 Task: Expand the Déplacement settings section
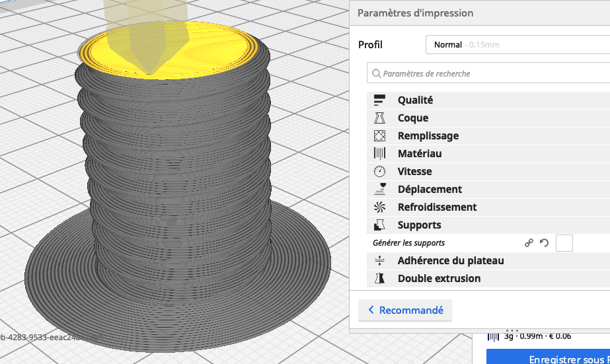pos(488,189)
